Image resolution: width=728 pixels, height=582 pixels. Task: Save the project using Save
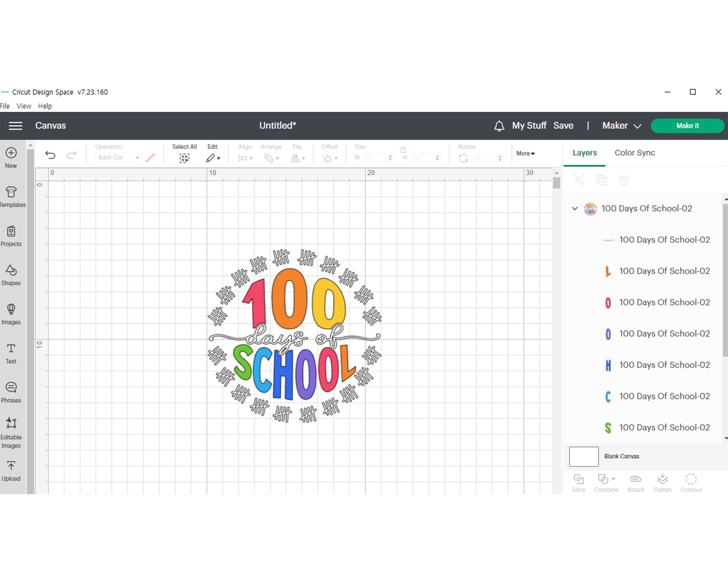click(x=563, y=125)
